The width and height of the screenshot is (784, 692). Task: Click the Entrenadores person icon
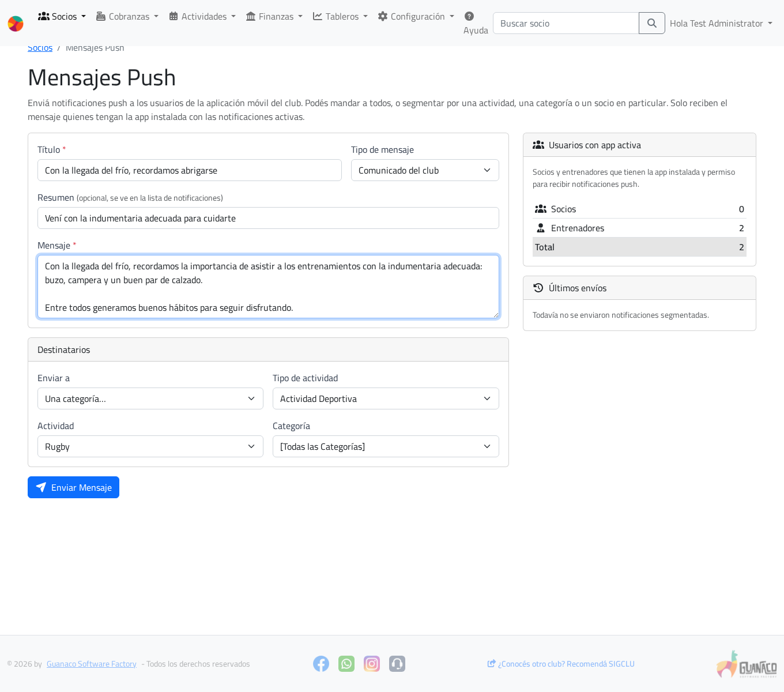pyautogui.click(x=541, y=228)
